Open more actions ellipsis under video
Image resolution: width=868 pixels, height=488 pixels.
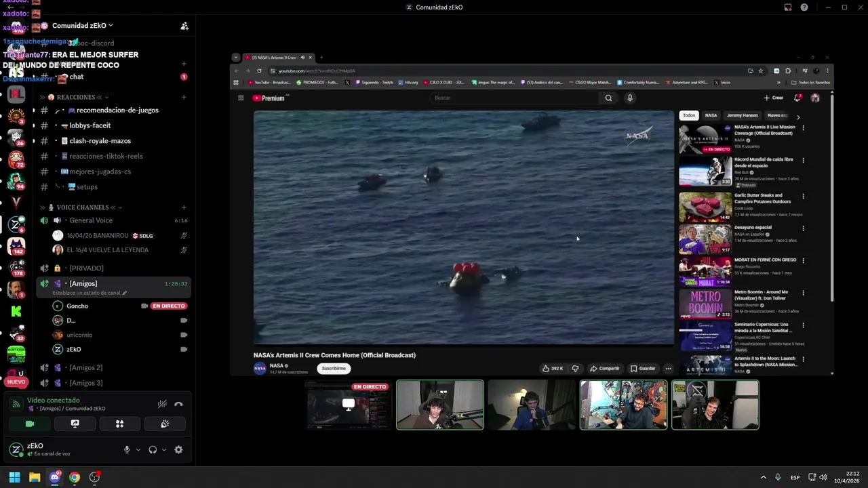(668, 369)
